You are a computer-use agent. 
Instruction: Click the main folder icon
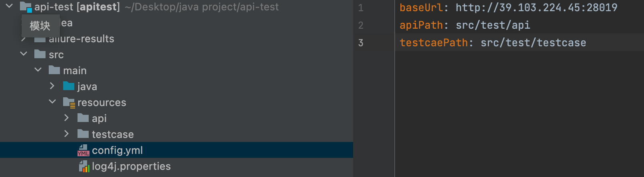(x=54, y=70)
